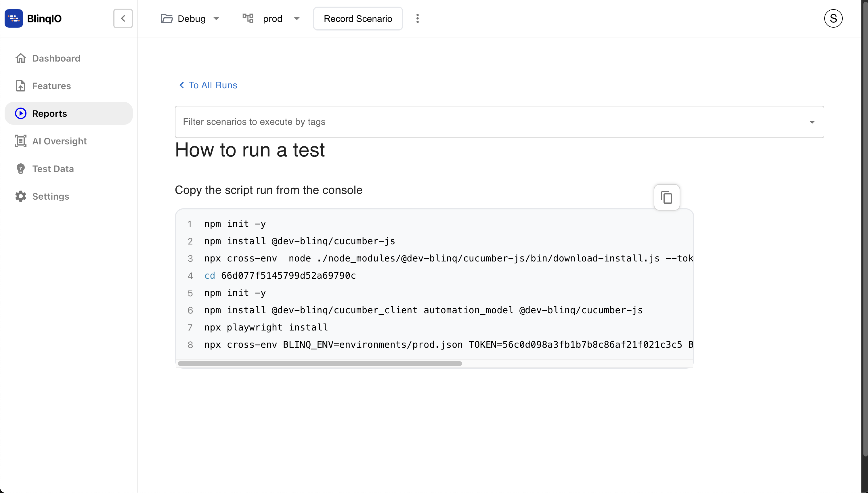Open the three-dot more options menu

coord(417,18)
